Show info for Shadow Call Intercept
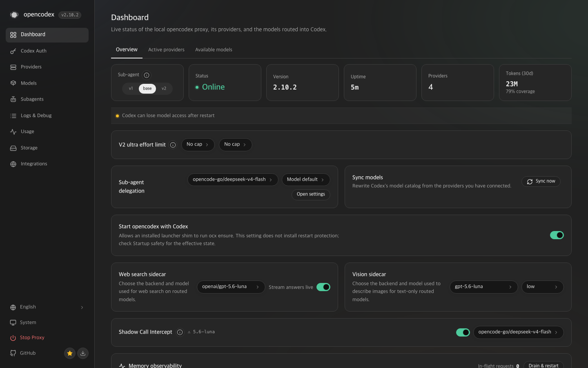Viewport: 588px width, 368px height. [180, 332]
